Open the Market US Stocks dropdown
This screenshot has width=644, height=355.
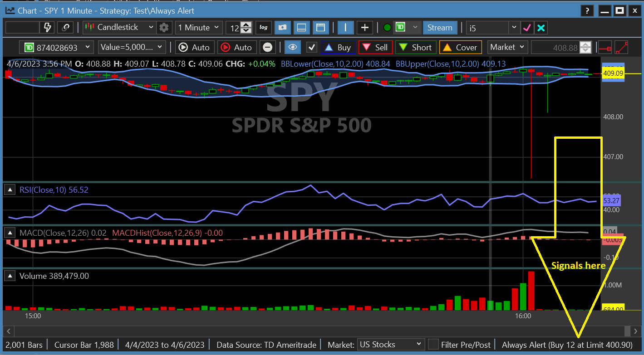[391, 345]
